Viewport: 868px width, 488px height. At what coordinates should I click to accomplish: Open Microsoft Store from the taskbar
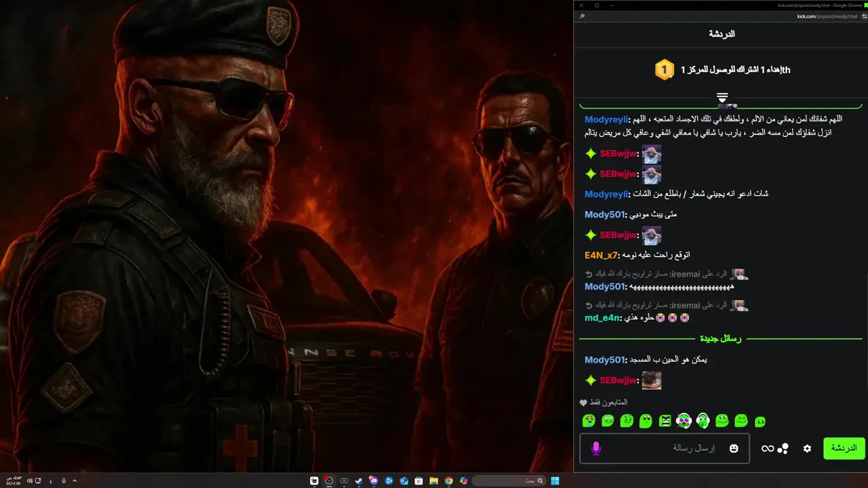pos(418,481)
